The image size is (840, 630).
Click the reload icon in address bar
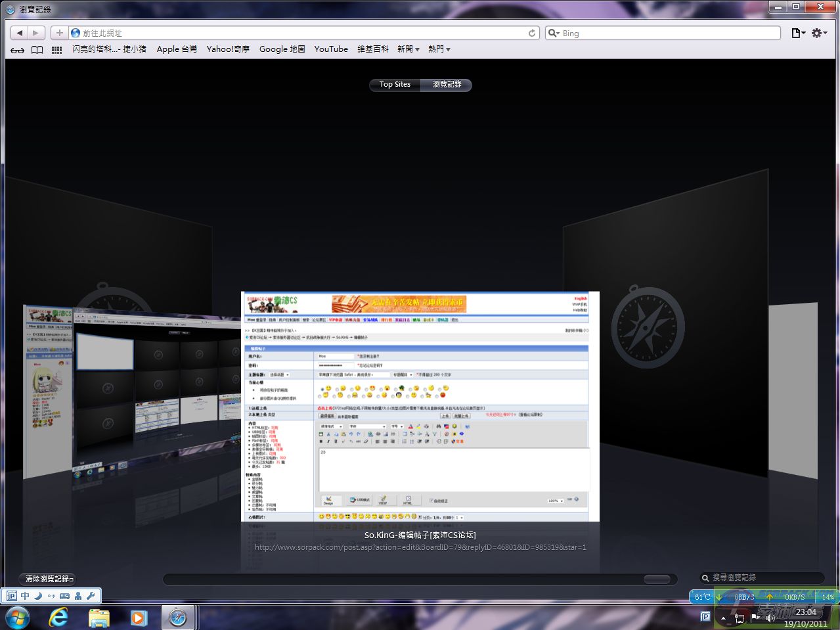pyautogui.click(x=532, y=33)
